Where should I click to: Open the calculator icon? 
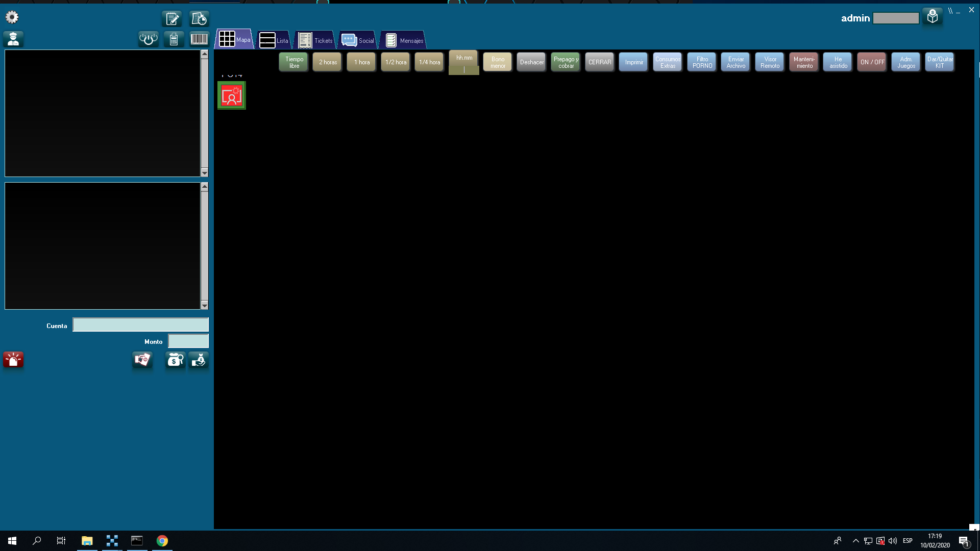click(x=174, y=39)
